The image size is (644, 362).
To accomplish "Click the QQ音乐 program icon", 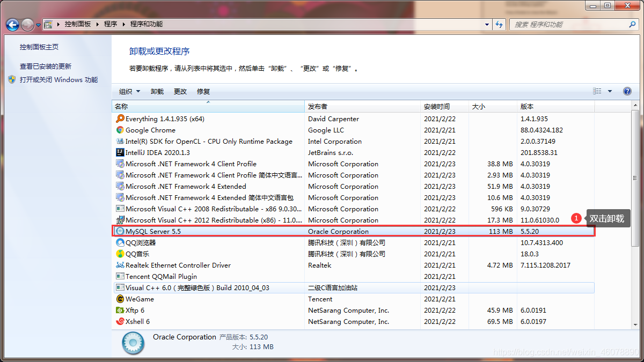I will pos(120,254).
